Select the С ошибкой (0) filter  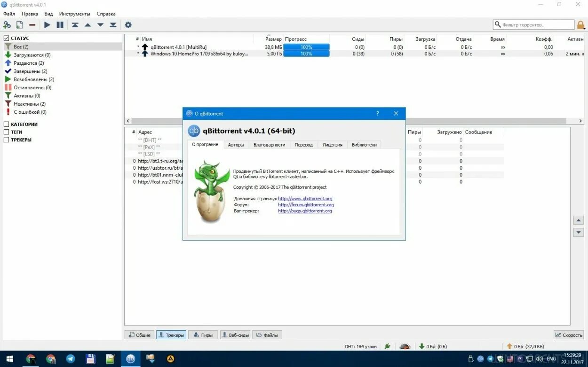pyautogui.click(x=30, y=112)
